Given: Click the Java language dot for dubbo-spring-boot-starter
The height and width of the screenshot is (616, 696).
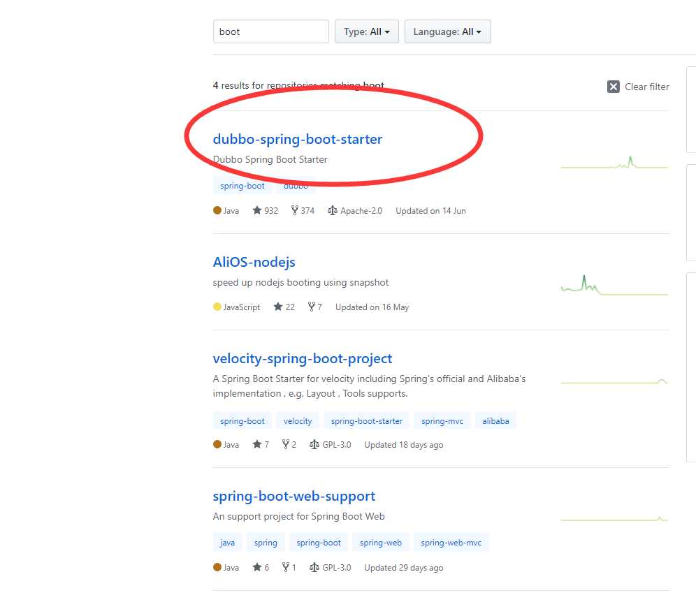Looking at the screenshot, I should point(217,210).
